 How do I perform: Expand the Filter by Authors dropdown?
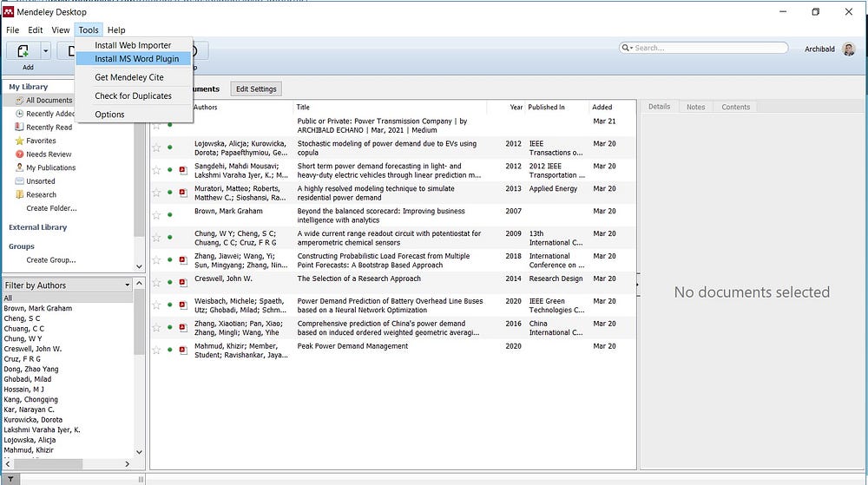[127, 285]
